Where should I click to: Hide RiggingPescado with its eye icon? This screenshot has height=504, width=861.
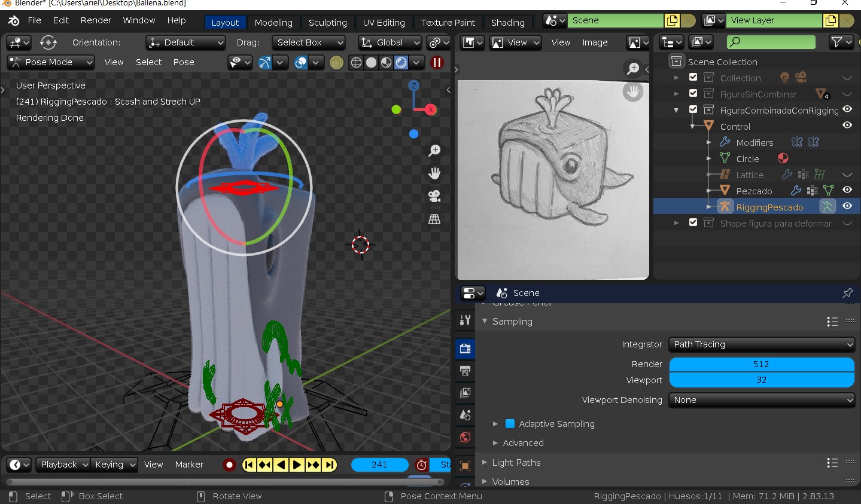(847, 206)
